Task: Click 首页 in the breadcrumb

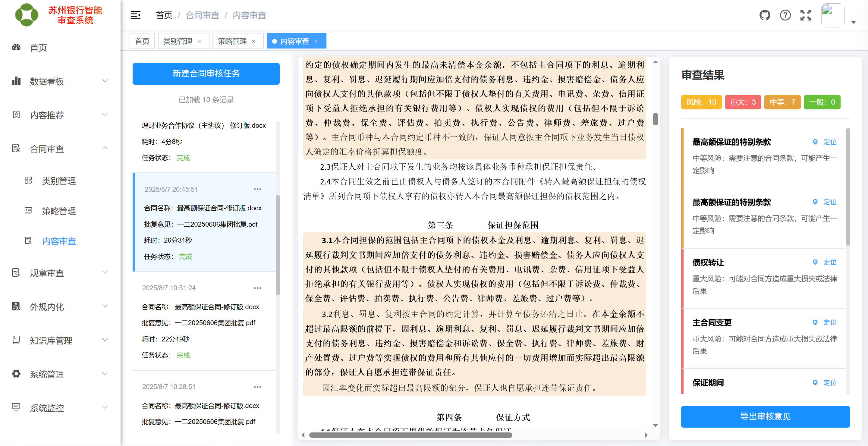Action: click(164, 15)
